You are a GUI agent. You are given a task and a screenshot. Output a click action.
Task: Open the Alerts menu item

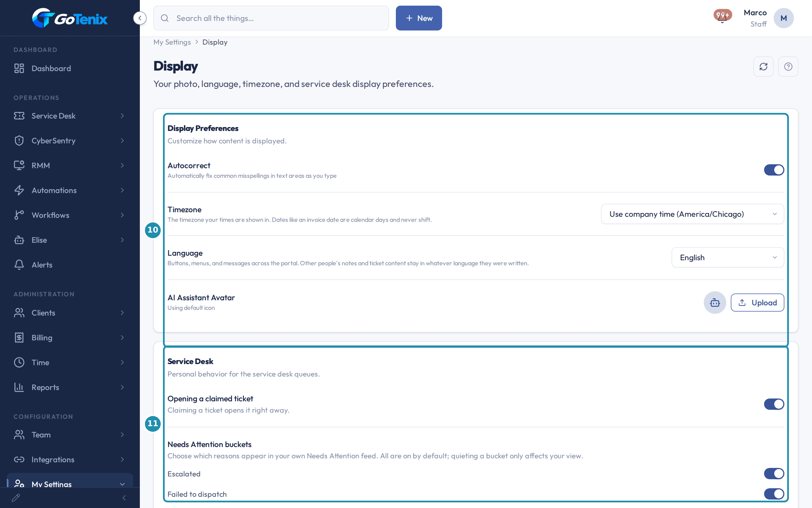point(70,265)
